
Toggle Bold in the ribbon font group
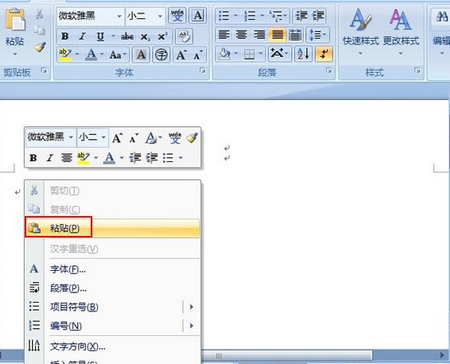coord(65,36)
